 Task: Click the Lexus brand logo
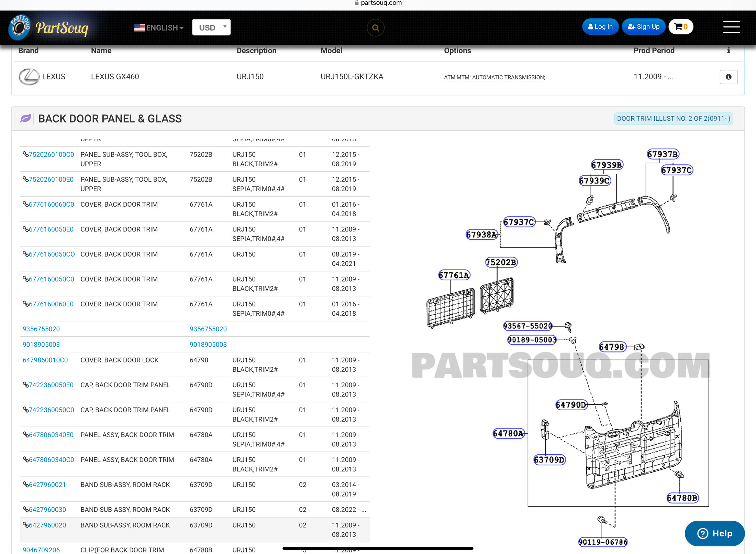pos(29,76)
